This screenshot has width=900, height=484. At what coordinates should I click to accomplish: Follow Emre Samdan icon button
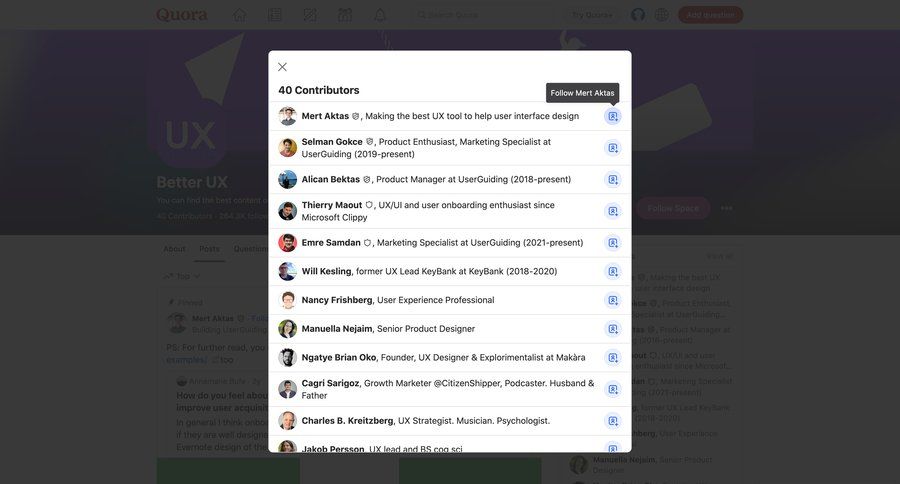613,243
